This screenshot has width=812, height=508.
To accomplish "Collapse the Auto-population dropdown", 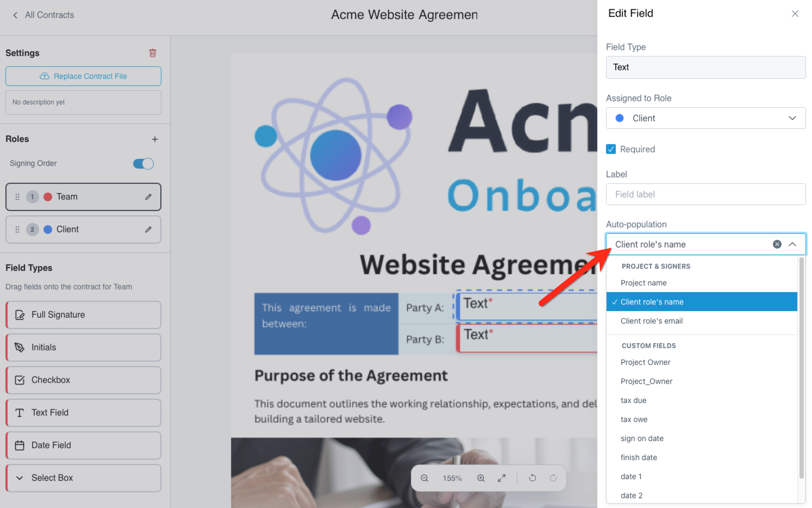I will click(x=792, y=244).
